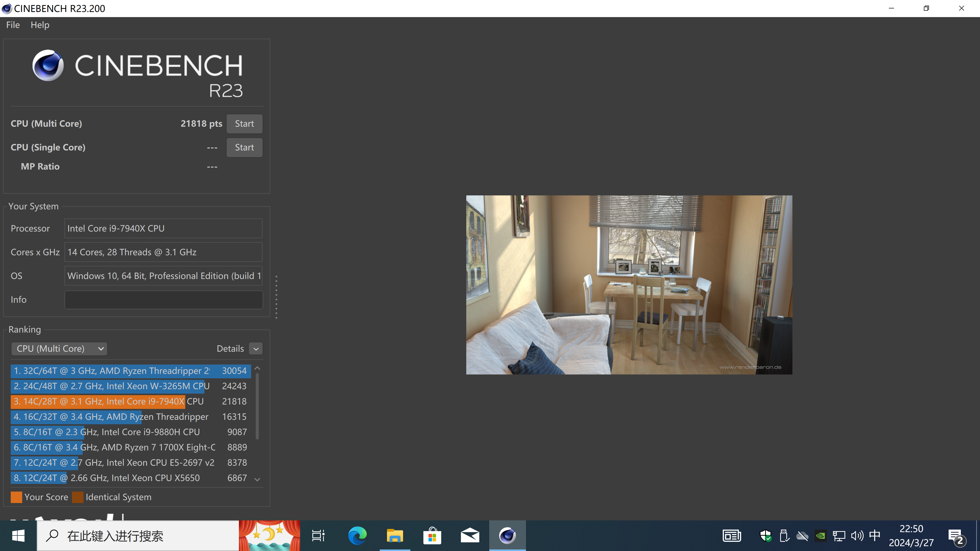
Task: Select ranking row Intel Core i9-9880H 9087
Action: click(x=131, y=432)
